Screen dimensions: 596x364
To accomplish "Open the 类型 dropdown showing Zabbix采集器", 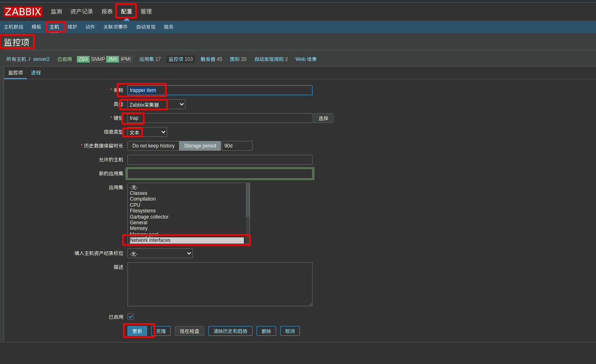I will [x=156, y=104].
